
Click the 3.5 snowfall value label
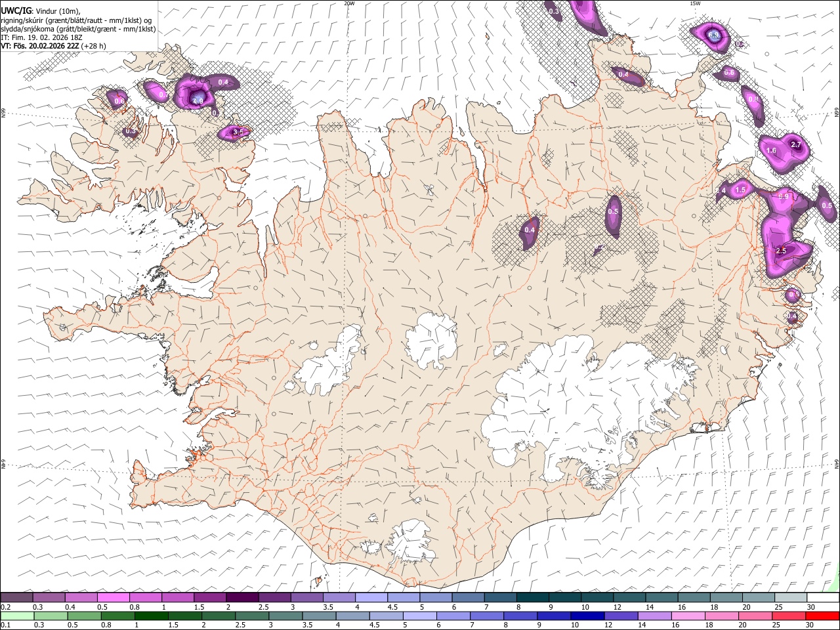point(238,132)
